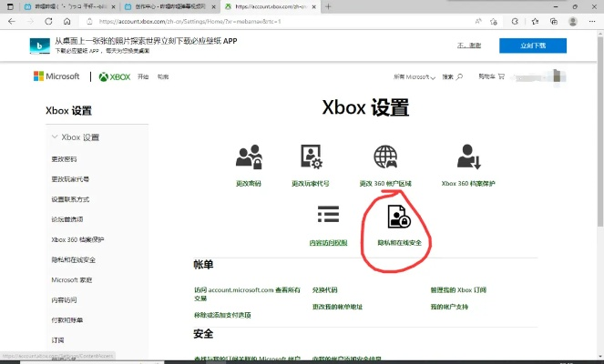
Task: Select 订阅 in the sidebar
Action: click(57, 340)
